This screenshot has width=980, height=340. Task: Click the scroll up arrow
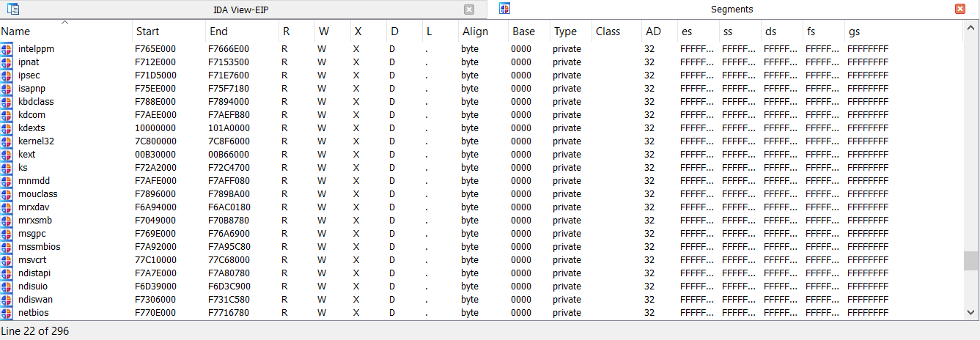click(970, 28)
